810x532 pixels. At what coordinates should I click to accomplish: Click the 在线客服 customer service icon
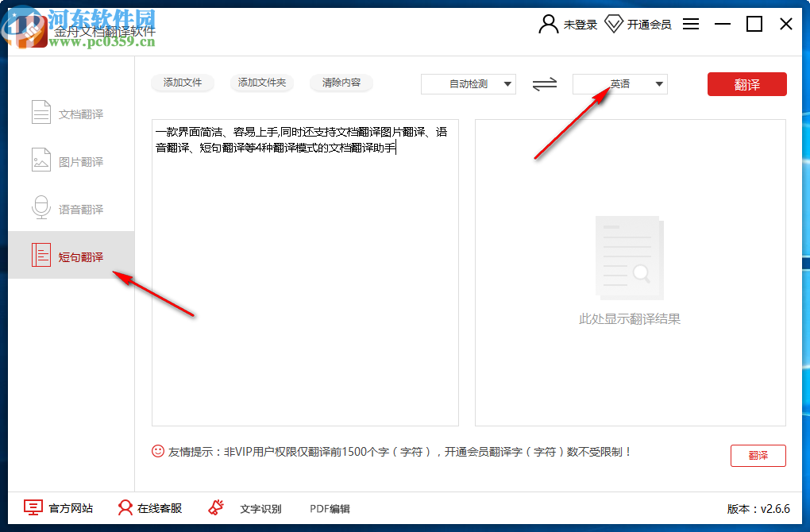(x=125, y=508)
